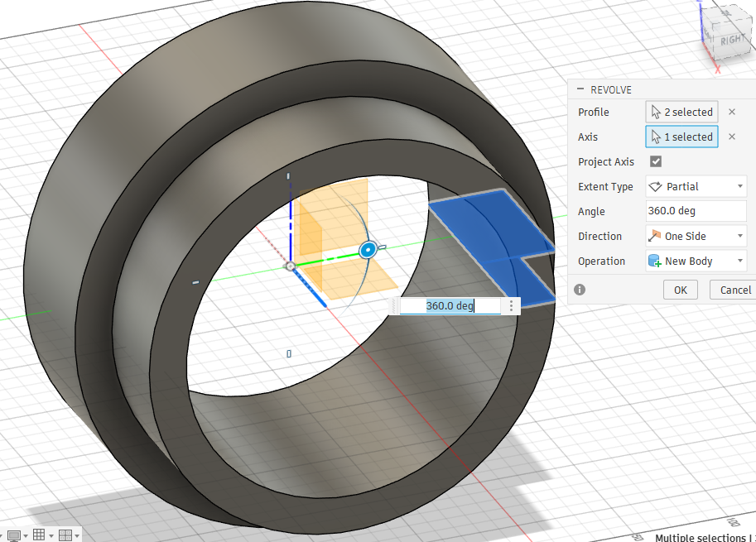This screenshot has height=542, width=756.
Task: Clear the Axis selection with its X
Action: (x=732, y=137)
